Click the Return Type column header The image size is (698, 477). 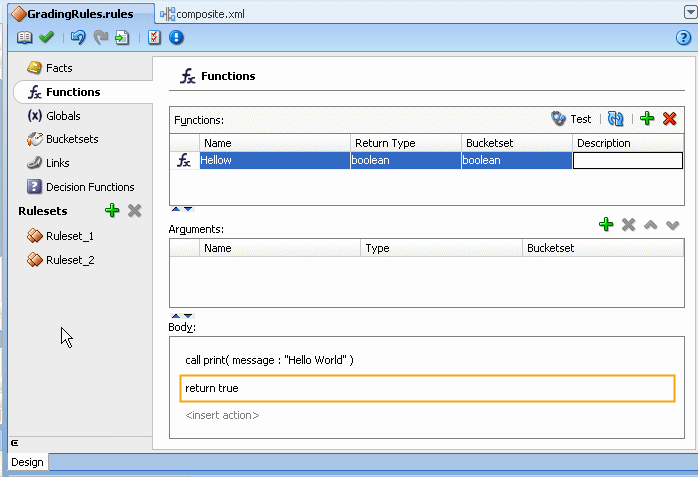tap(406, 143)
